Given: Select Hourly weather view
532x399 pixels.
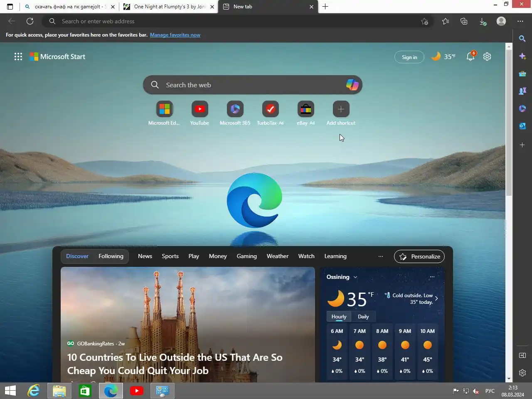Looking at the screenshot, I should (339, 317).
